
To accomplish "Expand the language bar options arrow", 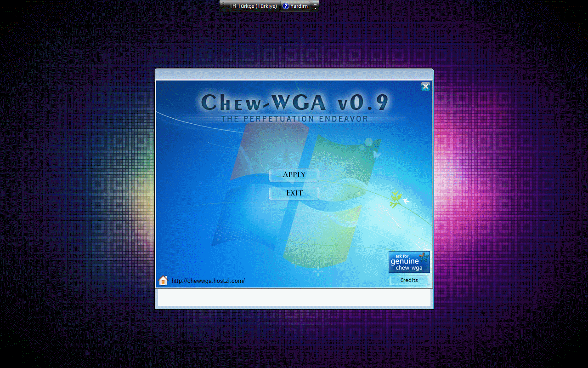I will coord(315,8).
